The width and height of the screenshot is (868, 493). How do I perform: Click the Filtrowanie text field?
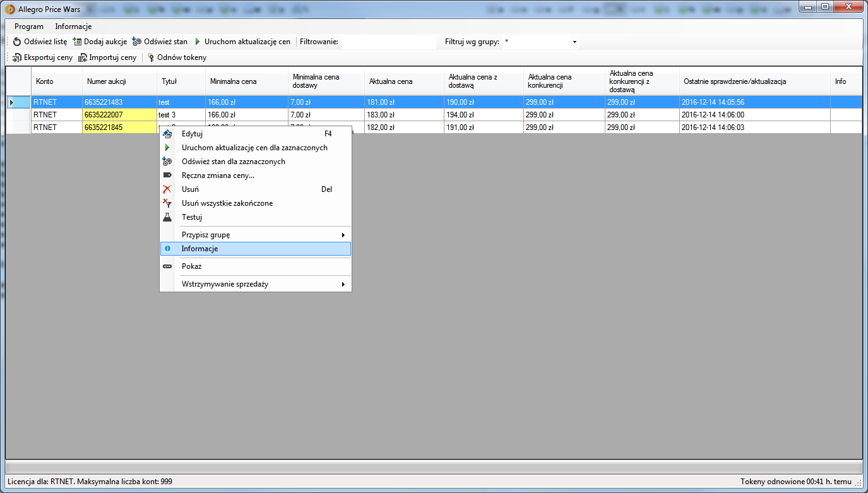[x=388, y=42]
